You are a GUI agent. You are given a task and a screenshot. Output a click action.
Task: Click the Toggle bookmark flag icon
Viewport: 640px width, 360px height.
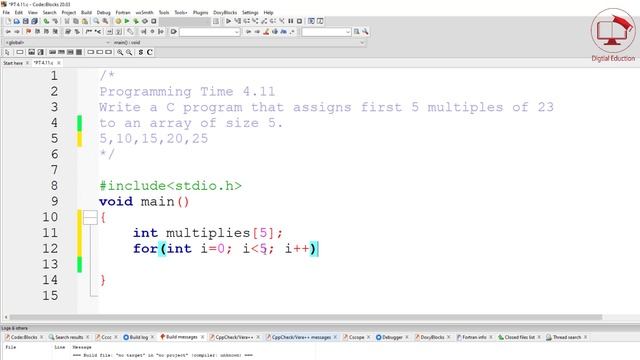29,31
